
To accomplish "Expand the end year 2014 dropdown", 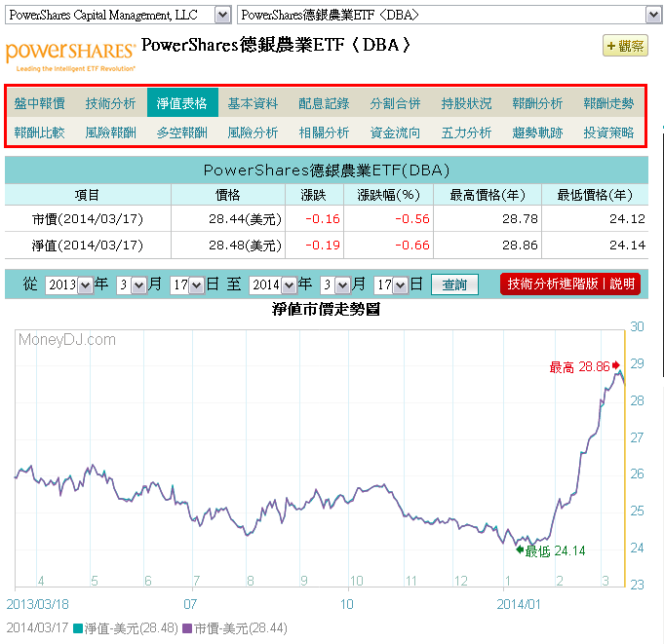I will (x=272, y=284).
